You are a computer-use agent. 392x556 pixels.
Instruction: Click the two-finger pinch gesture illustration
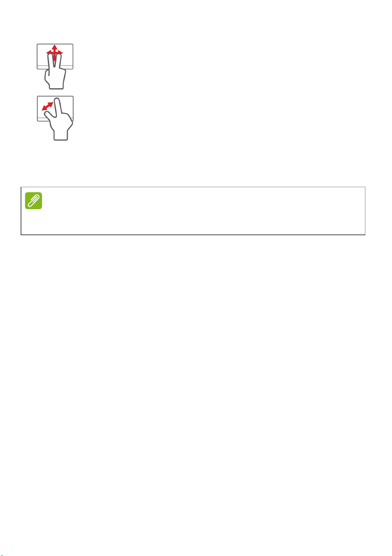pos(55,118)
